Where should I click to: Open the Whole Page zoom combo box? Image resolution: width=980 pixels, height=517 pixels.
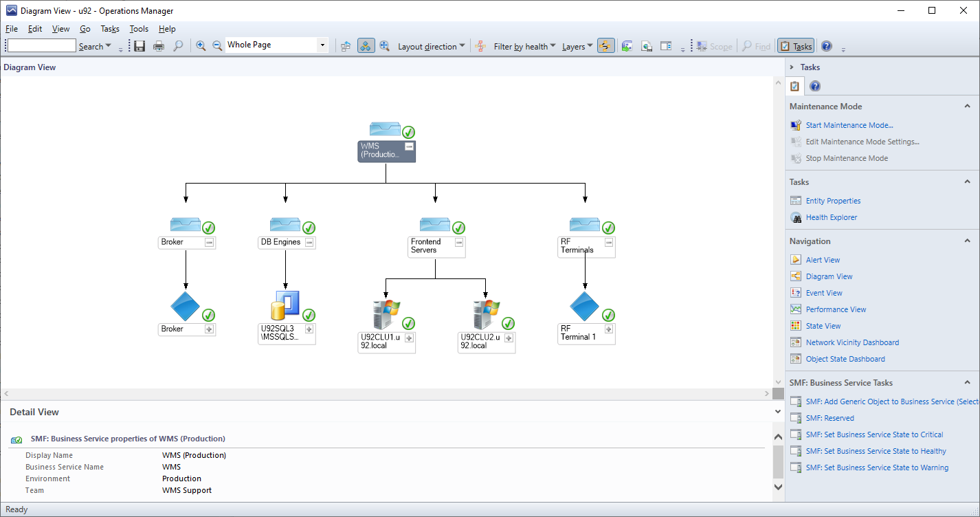click(x=276, y=45)
